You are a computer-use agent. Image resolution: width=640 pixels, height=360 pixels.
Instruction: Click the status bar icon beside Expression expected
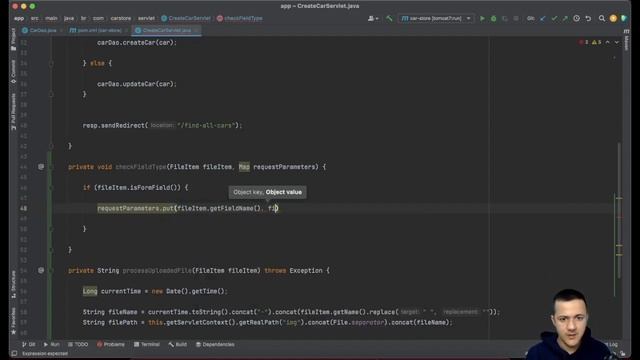pyautogui.click(x=14, y=353)
